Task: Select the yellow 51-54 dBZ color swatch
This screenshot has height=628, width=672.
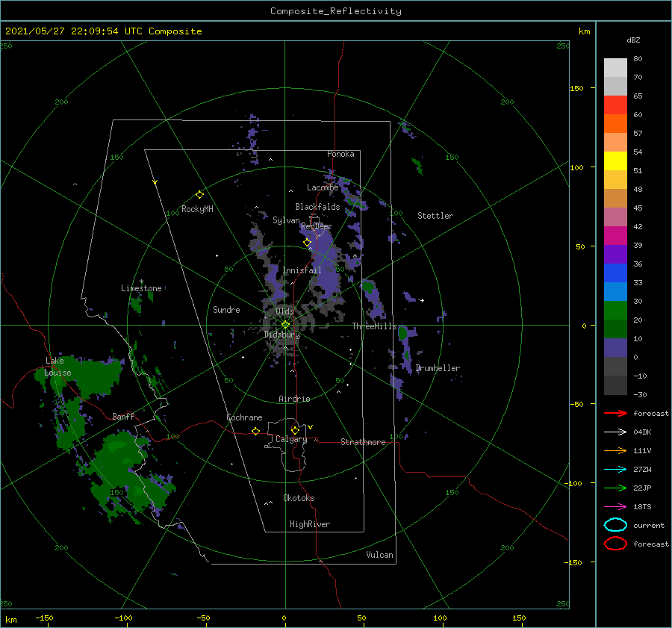Action: 615,161
